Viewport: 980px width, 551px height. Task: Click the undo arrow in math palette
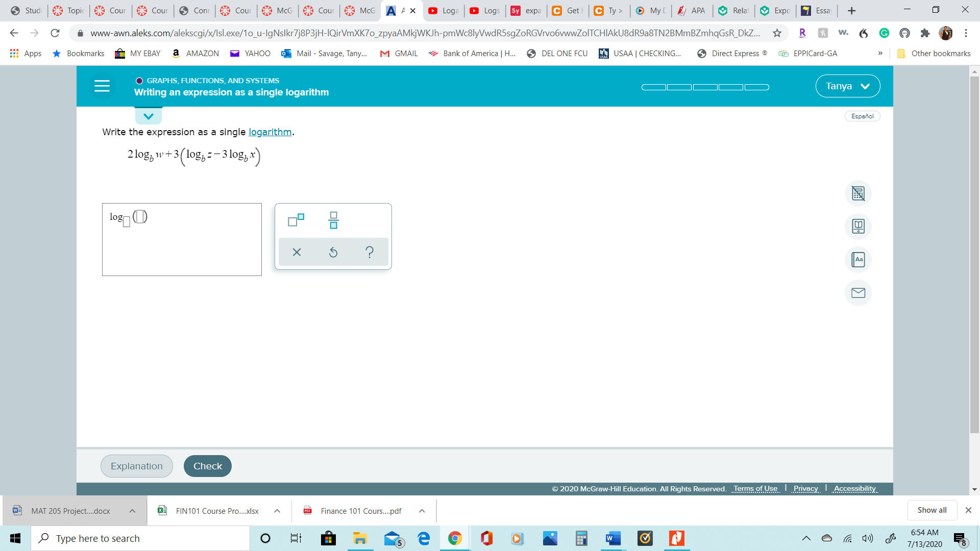tap(333, 252)
